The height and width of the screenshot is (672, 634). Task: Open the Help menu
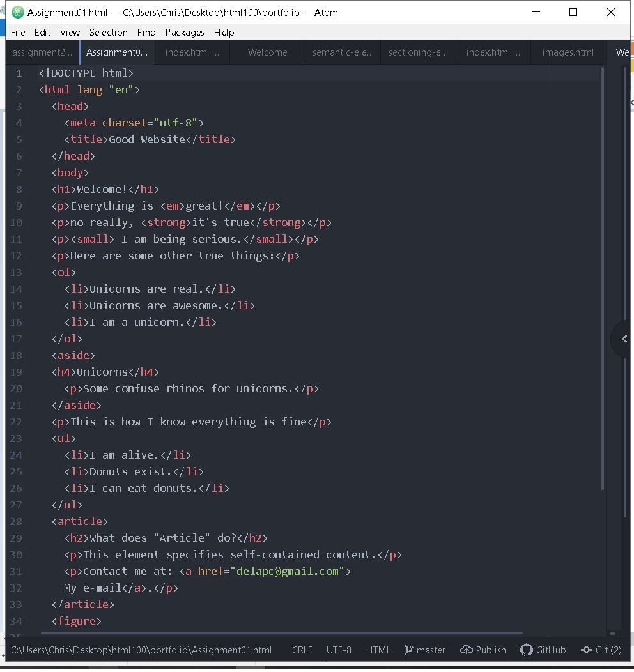click(x=224, y=33)
